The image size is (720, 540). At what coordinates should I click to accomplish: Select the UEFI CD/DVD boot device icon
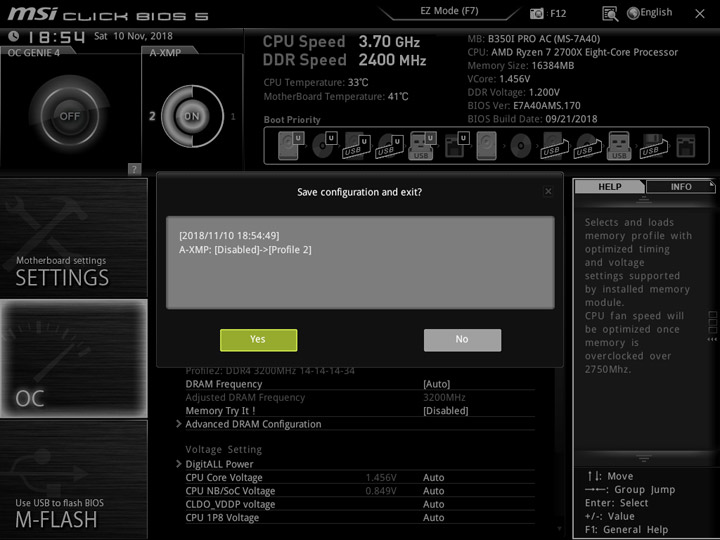click(x=324, y=146)
